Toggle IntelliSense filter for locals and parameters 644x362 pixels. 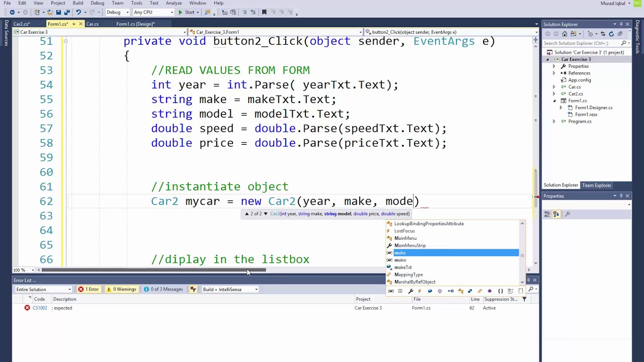tap(391, 291)
